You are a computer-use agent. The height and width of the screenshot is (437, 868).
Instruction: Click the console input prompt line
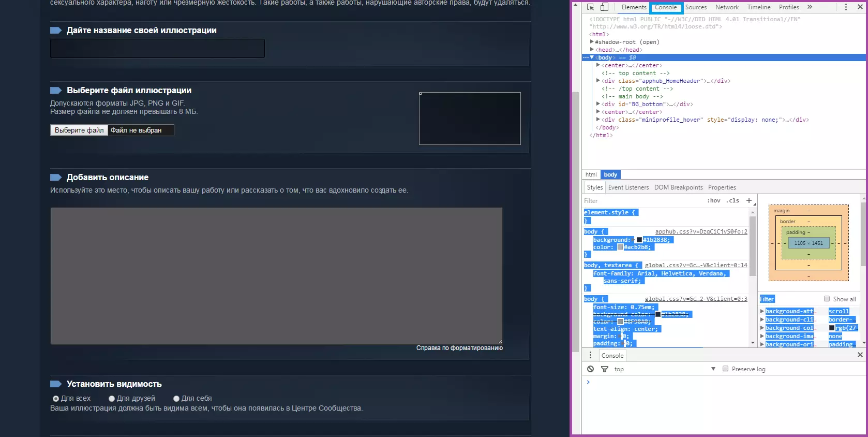click(x=724, y=382)
